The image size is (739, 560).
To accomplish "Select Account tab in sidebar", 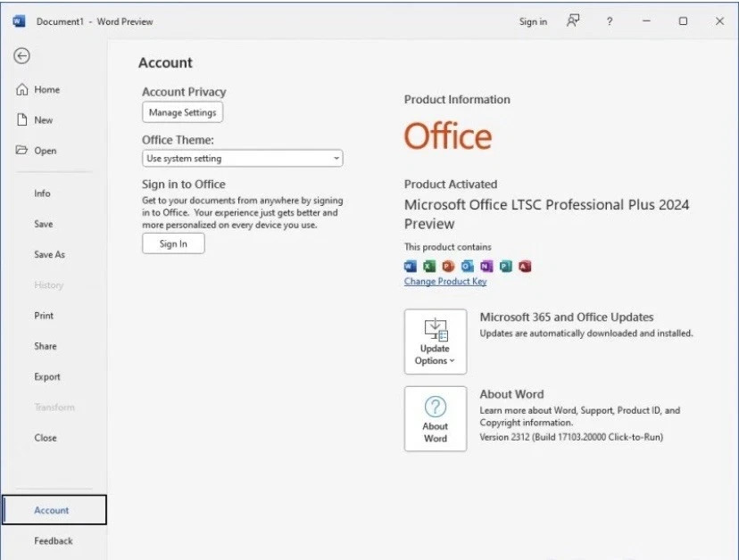I will (x=54, y=509).
